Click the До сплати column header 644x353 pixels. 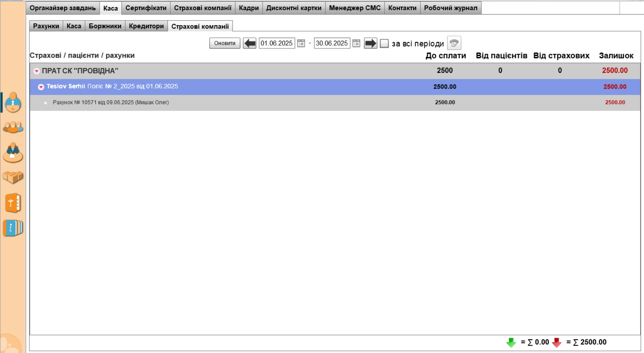click(446, 55)
